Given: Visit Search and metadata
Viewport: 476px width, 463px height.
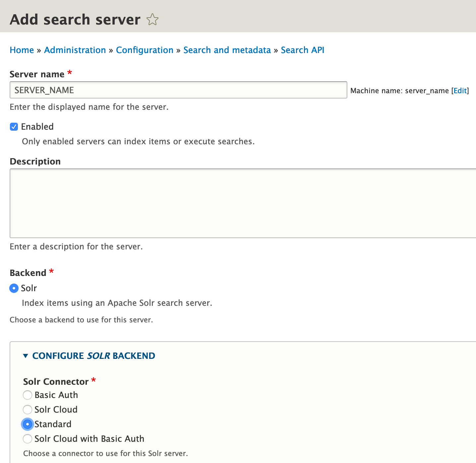Looking at the screenshot, I should (227, 50).
